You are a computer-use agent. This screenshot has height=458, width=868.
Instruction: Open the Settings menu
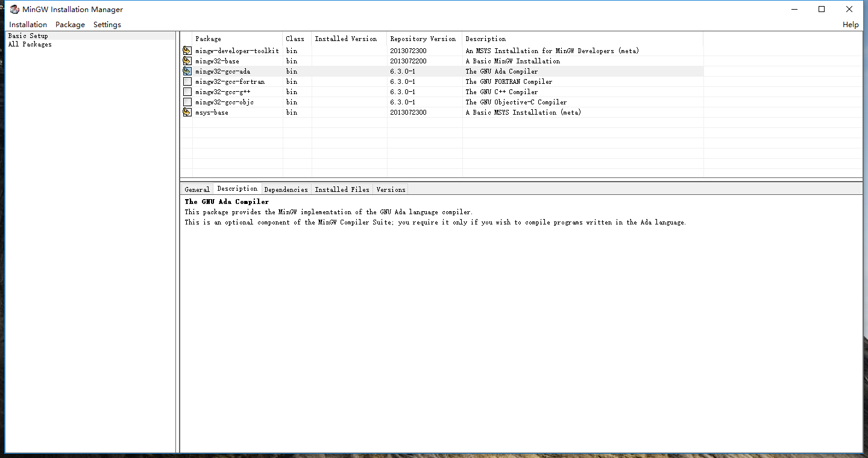point(107,24)
